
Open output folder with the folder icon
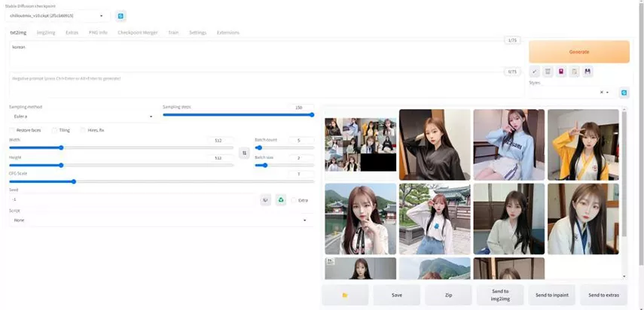pos(345,295)
